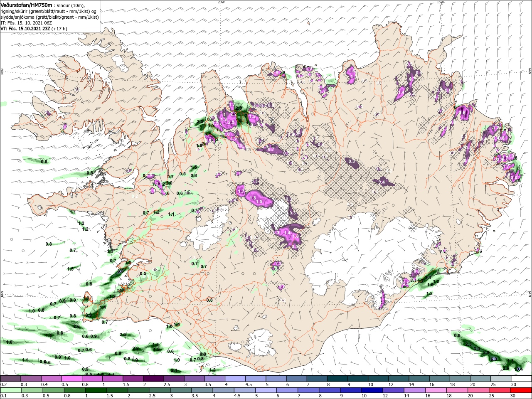This screenshot has height=399, width=532.
Task: Click the 'VT: Fös. 15.10.2021 23Z' valid time
Action: coord(25,29)
